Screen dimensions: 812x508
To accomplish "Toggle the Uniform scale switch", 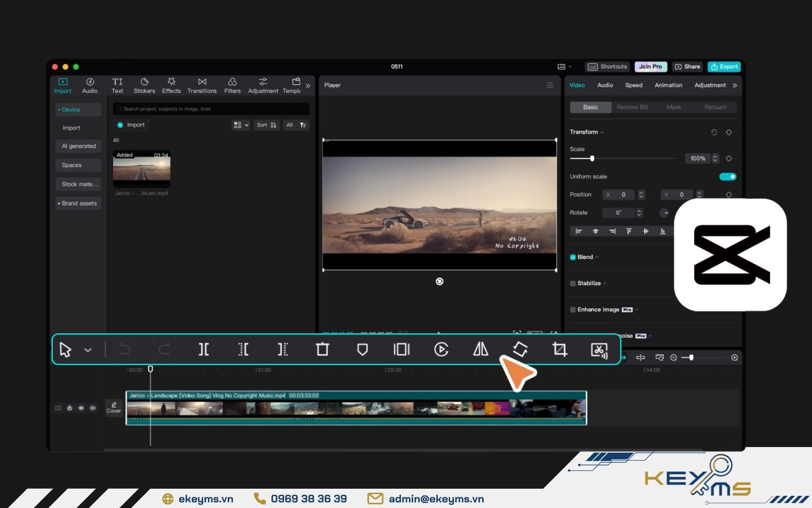I will 728,177.
